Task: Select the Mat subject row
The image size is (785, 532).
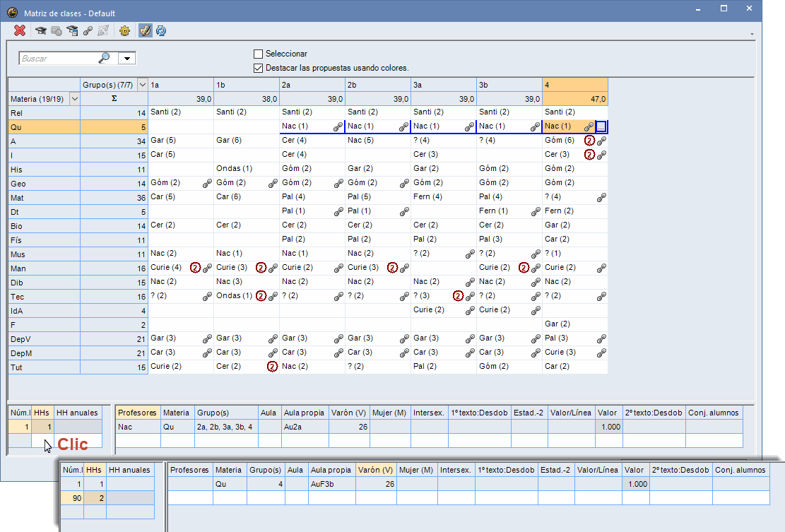Action: coord(44,198)
